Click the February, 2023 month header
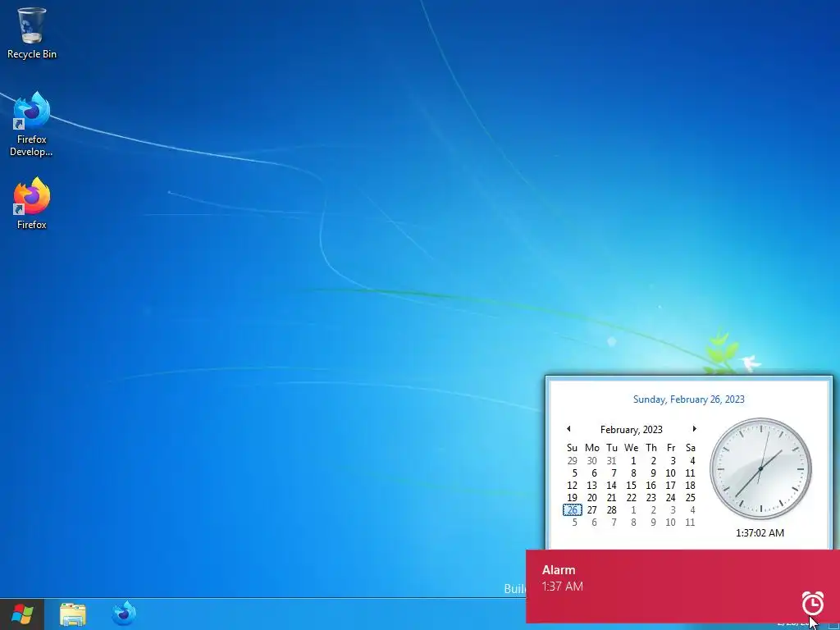Screen dimensions: 840x630 click(x=631, y=430)
